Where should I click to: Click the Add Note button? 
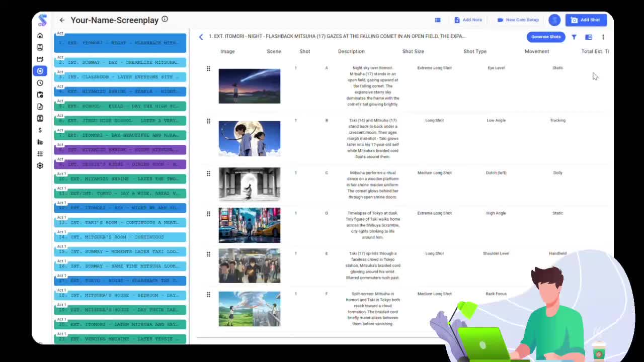[468, 20]
